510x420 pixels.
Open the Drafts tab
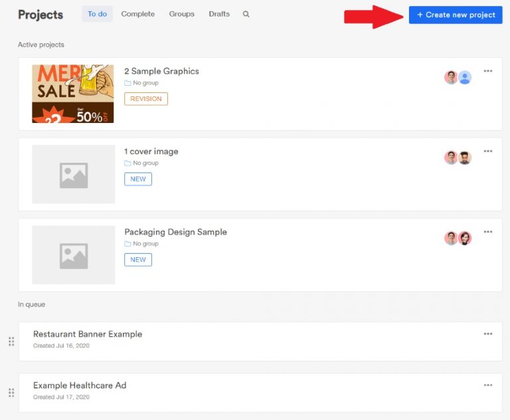[x=219, y=14]
